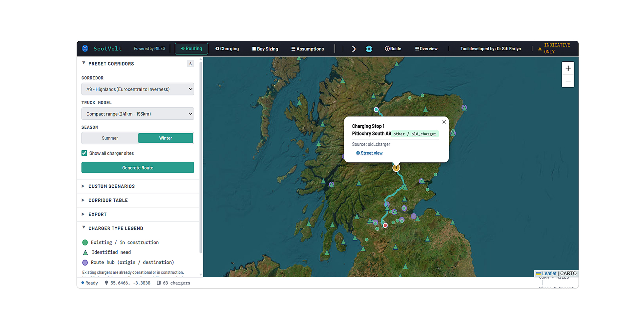The image size is (644, 315).
Task: Zoom out on the map
Action: click(x=568, y=81)
